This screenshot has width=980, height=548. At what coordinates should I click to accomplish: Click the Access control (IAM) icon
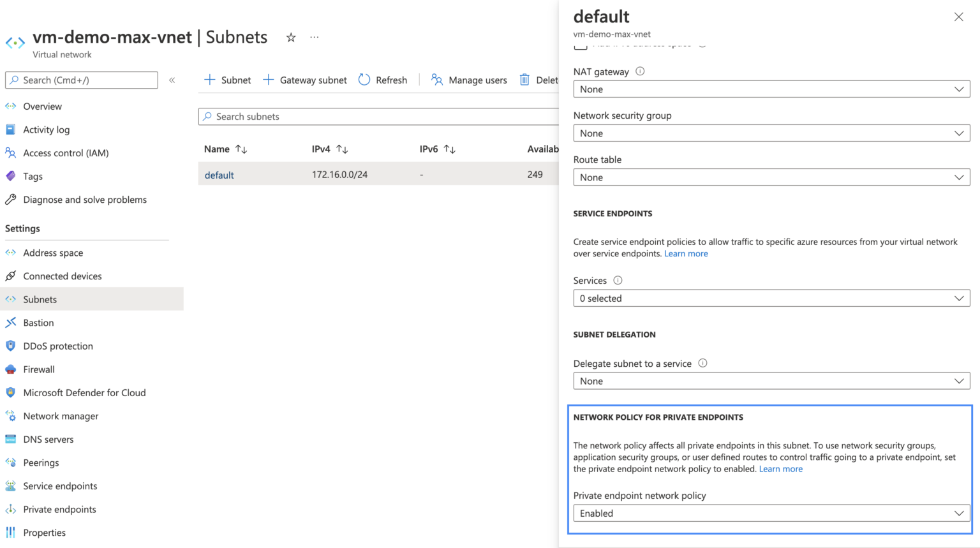click(x=11, y=153)
